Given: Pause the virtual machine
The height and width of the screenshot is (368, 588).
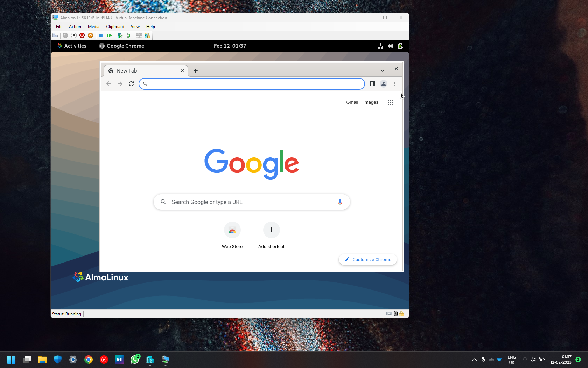Looking at the screenshot, I should (101, 35).
